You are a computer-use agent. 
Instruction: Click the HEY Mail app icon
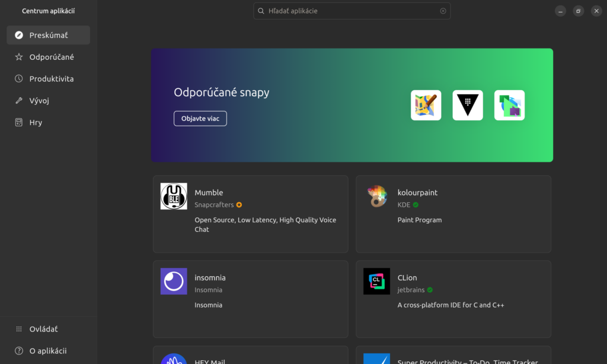174,359
